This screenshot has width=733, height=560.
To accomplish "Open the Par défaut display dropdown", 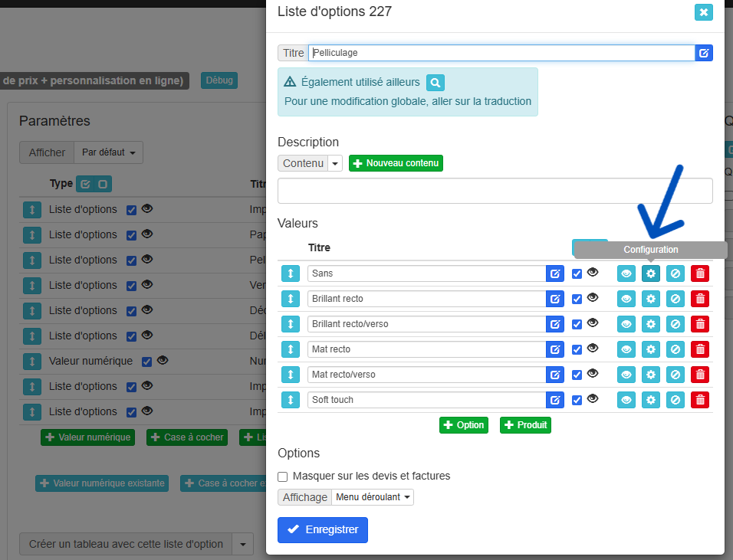I will coord(108,152).
